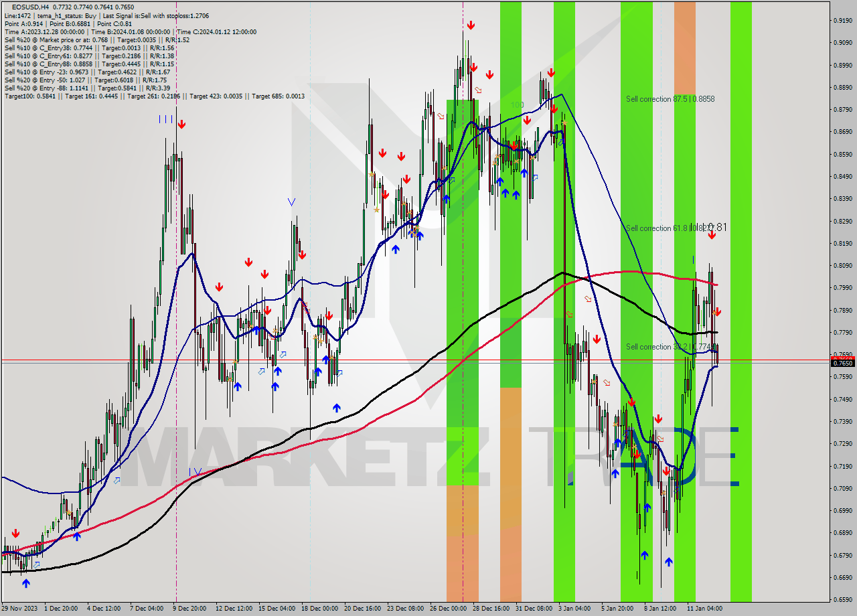Click the 0.8990 price axis label

[843, 65]
